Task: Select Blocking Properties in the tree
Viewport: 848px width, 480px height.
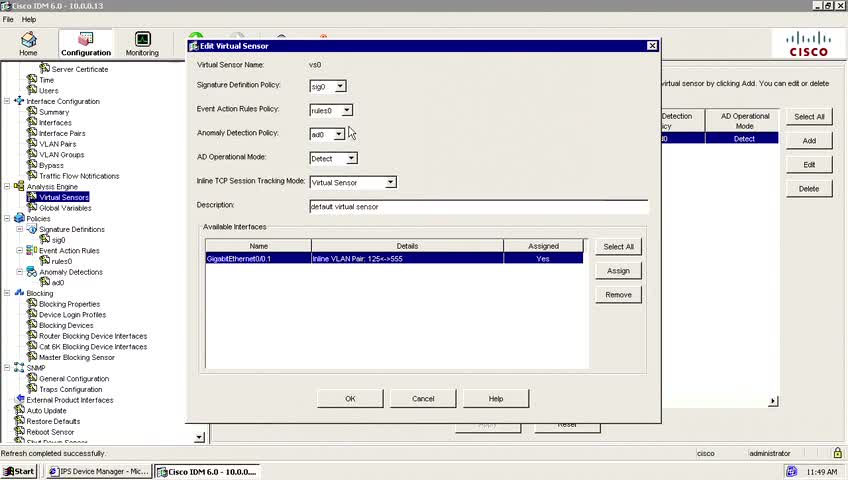Action: [69, 304]
